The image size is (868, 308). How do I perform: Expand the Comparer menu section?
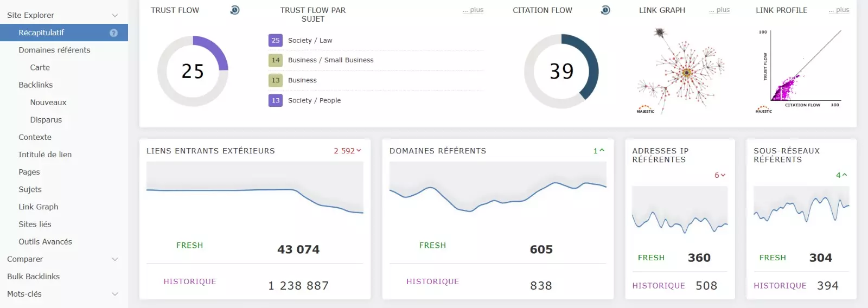(x=114, y=259)
